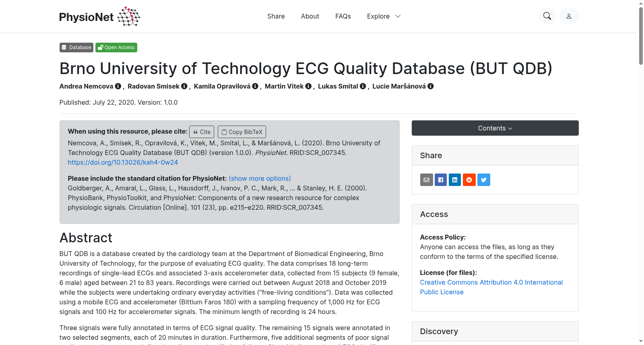Viewport: 644px width, 345px height.
Task: Click the Open Access badge
Action: pyautogui.click(x=116, y=48)
